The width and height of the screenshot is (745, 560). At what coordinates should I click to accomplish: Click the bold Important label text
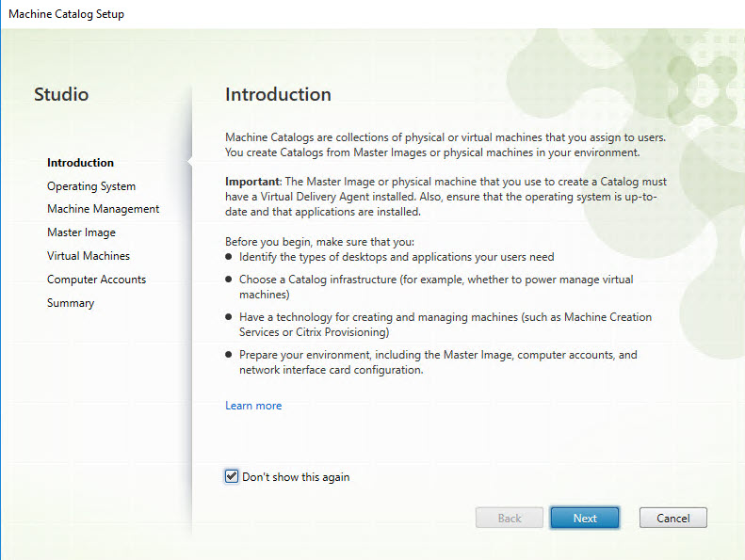point(251,180)
